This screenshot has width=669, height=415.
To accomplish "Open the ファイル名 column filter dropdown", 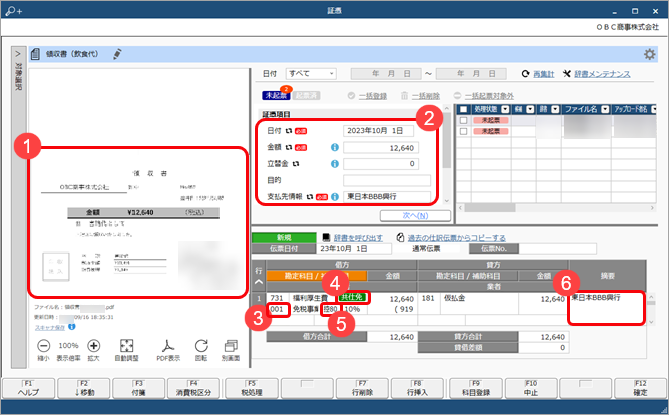I will pyautogui.click(x=605, y=110).
